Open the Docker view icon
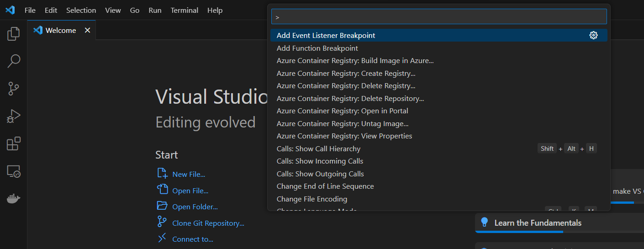Screen dimensions: 644x249 [x=14, y=199]
